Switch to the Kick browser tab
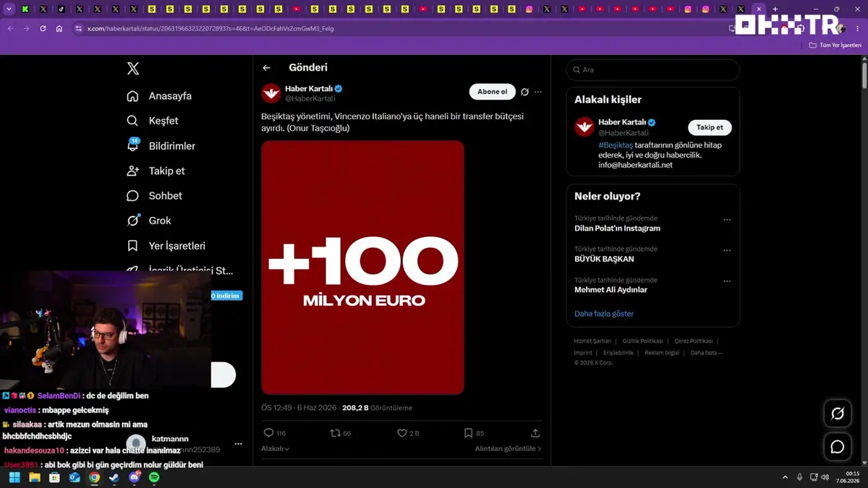The height and width of the screenshot is (488, 868). pyautogui.click(x=26, y=9)
